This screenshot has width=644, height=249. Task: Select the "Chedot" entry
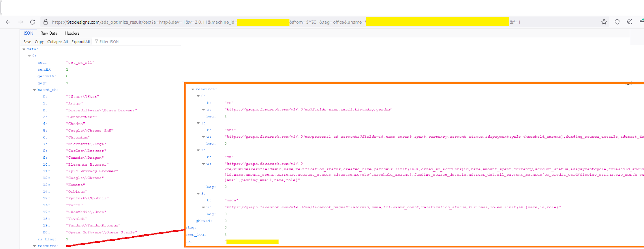tap(76, 124)
